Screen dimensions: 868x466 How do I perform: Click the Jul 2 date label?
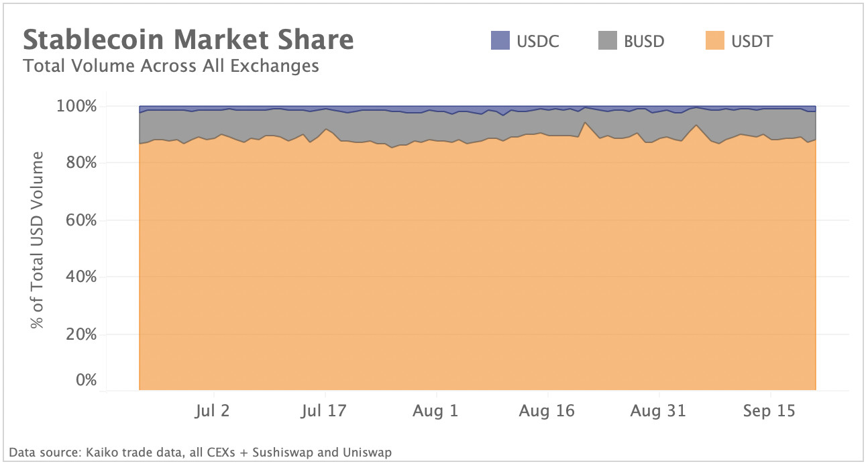tap(213, 411)
